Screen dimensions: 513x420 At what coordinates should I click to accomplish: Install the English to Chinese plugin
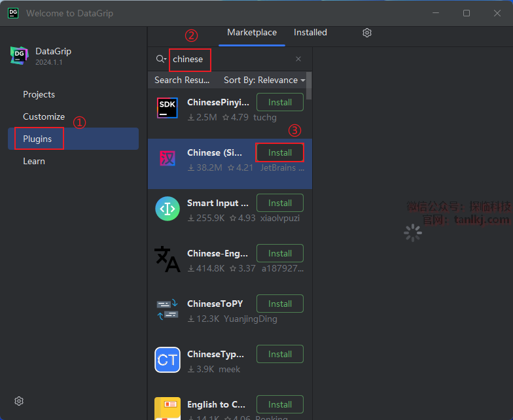pyautogui.click(x=280, y=404)
